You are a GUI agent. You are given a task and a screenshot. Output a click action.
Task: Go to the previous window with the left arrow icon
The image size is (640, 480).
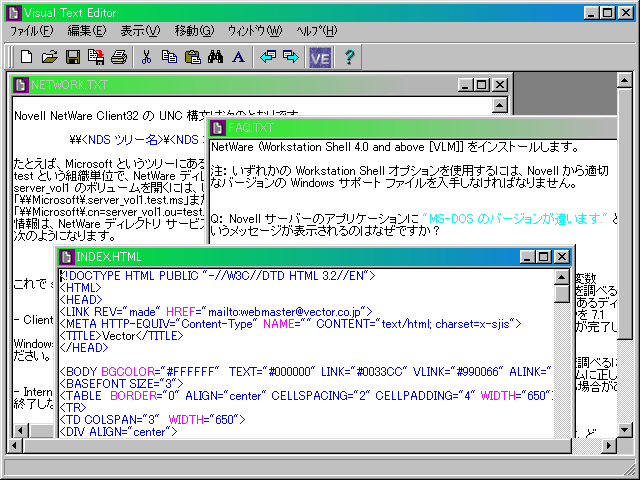(268, 57)
